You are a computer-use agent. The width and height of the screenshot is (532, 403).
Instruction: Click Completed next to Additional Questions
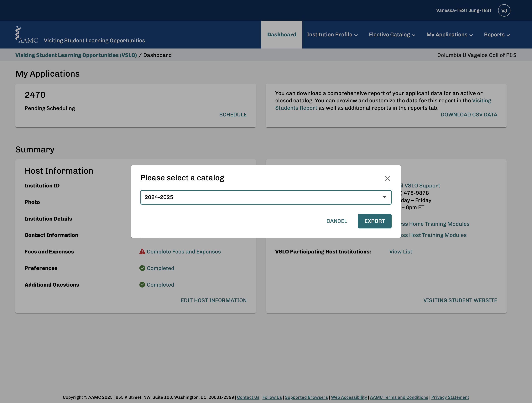(x=160, y=285)
